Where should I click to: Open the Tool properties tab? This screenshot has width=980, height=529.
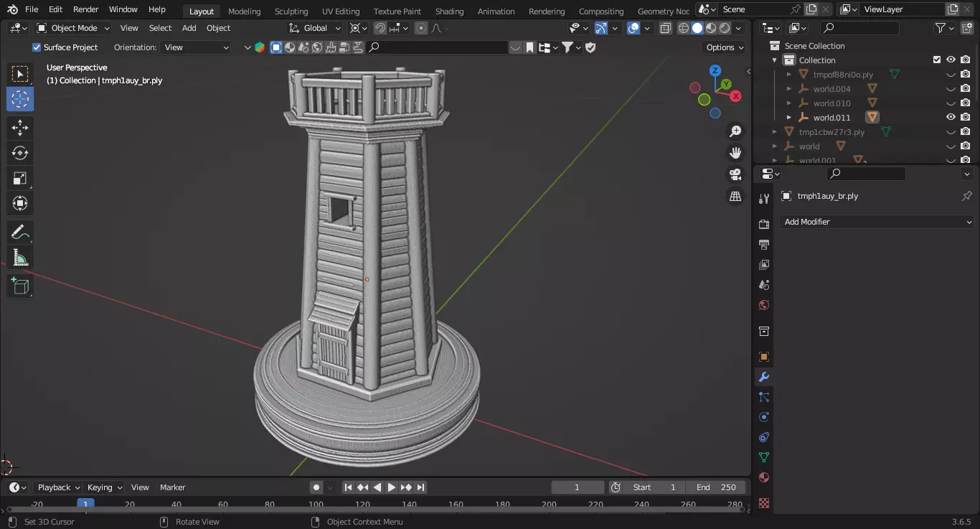[764, 199]
